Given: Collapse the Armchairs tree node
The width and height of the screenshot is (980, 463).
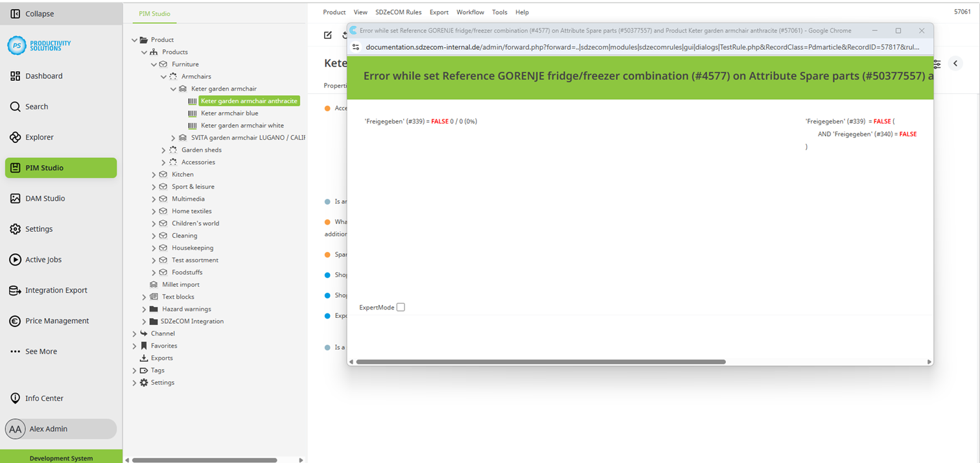Looking at the screenshot, I should 164,76.
